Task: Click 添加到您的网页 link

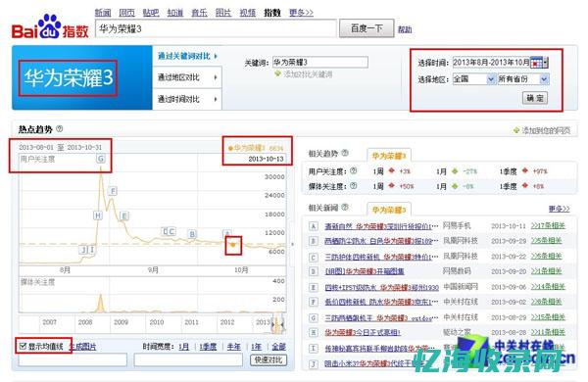Action: [542, 130]
